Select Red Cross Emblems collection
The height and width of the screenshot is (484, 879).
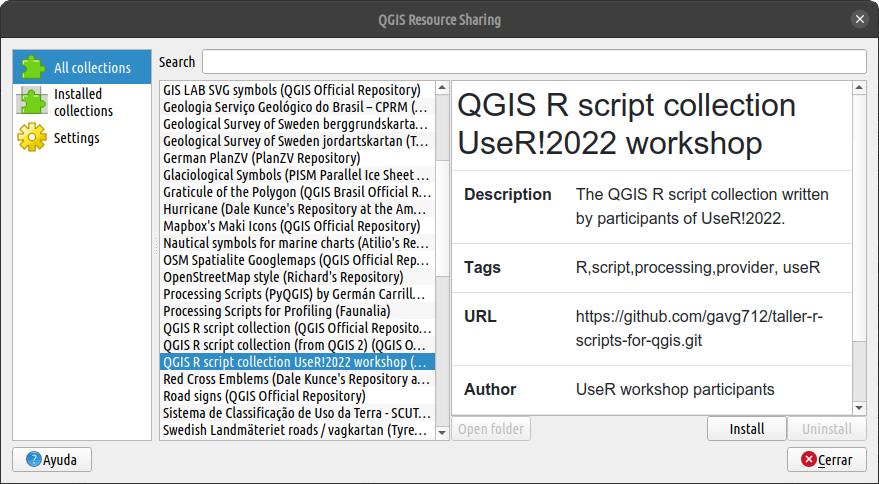tap(296, 379)
